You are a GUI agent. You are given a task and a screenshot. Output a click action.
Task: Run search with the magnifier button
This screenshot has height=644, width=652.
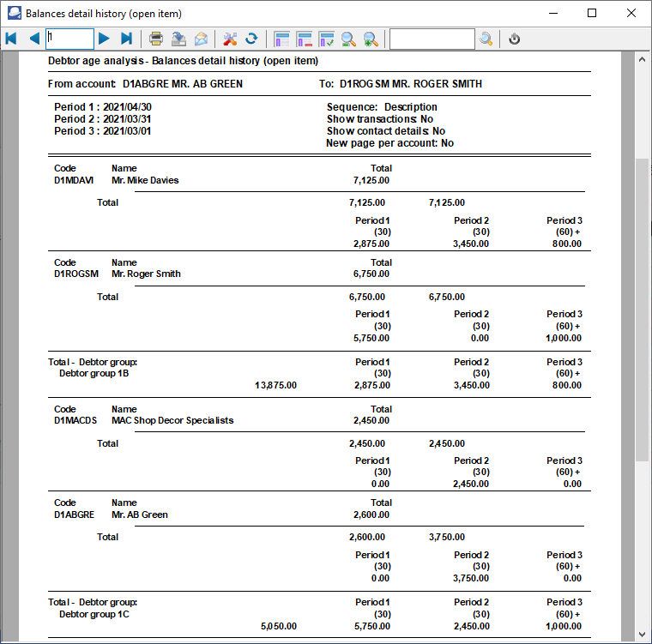click(486, 39)
